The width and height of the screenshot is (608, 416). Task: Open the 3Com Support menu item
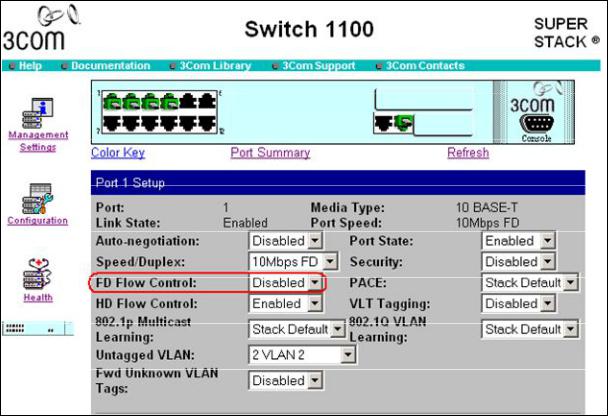318,66
